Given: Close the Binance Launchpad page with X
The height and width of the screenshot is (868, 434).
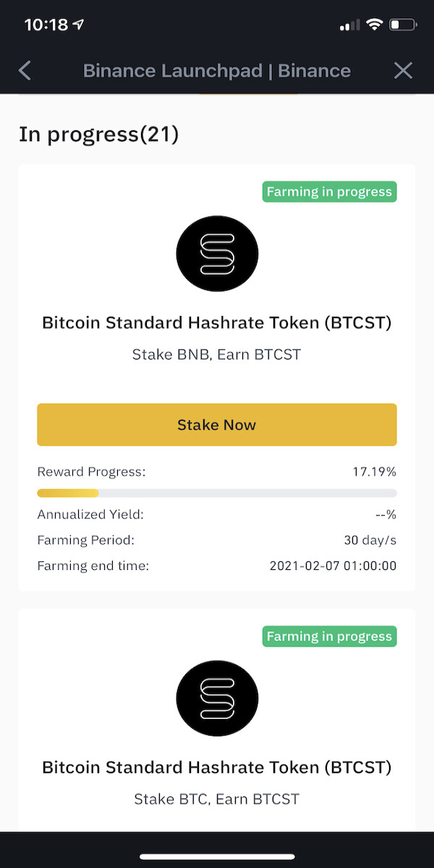Looking at the screenshot, I should coord(403,70).
